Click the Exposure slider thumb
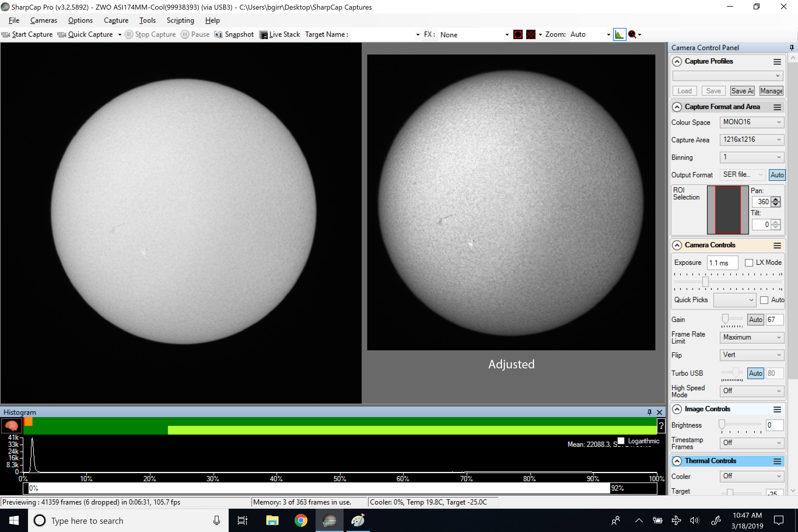The image size is (798, 532). tap(705, 282)
